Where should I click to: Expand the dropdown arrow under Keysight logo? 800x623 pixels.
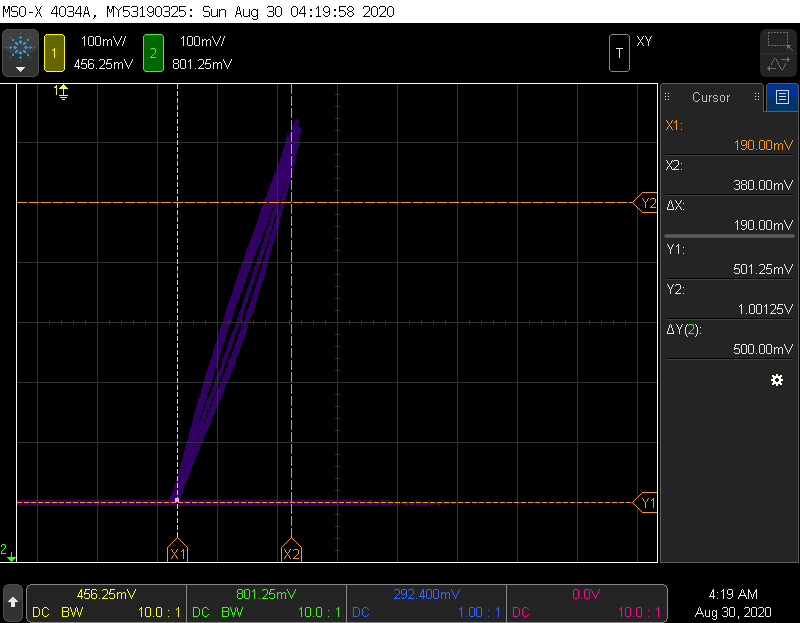(20, 70)
